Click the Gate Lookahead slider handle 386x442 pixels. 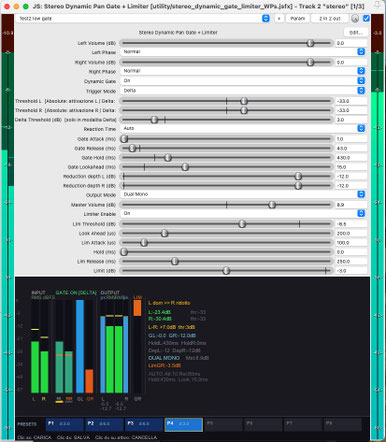coord(185,167)
